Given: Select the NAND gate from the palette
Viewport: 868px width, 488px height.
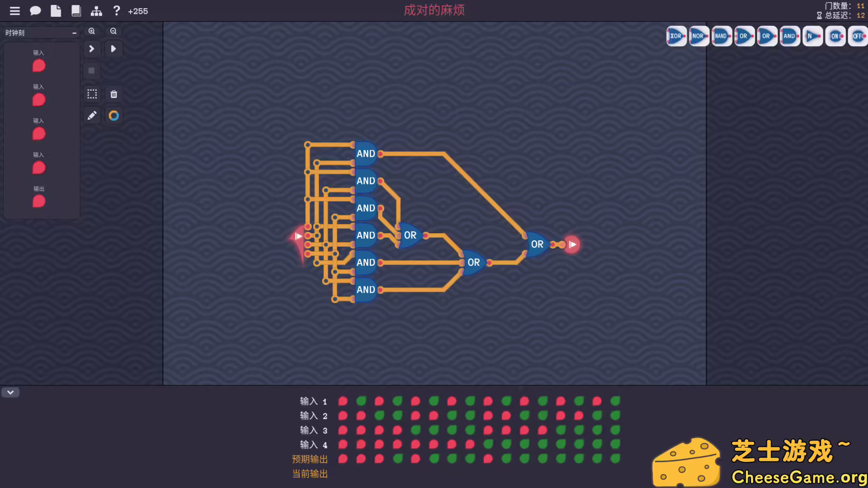Looking at the screenshot, I should click(x=721, y=36).
